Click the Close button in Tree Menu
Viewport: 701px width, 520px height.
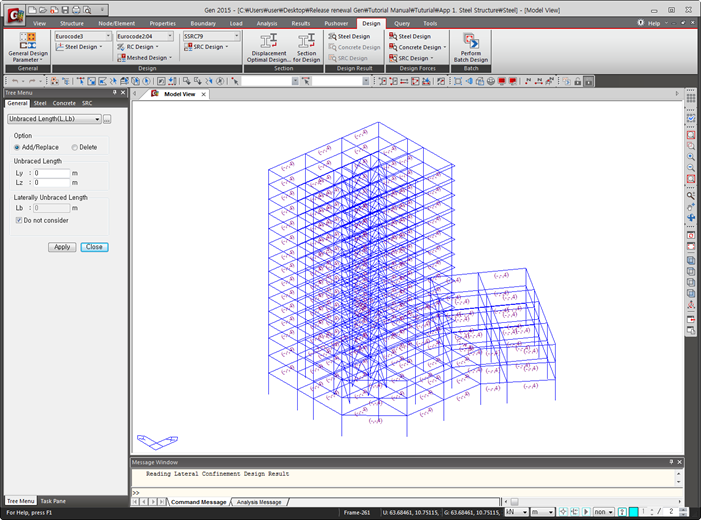click(x=94, y=247)
